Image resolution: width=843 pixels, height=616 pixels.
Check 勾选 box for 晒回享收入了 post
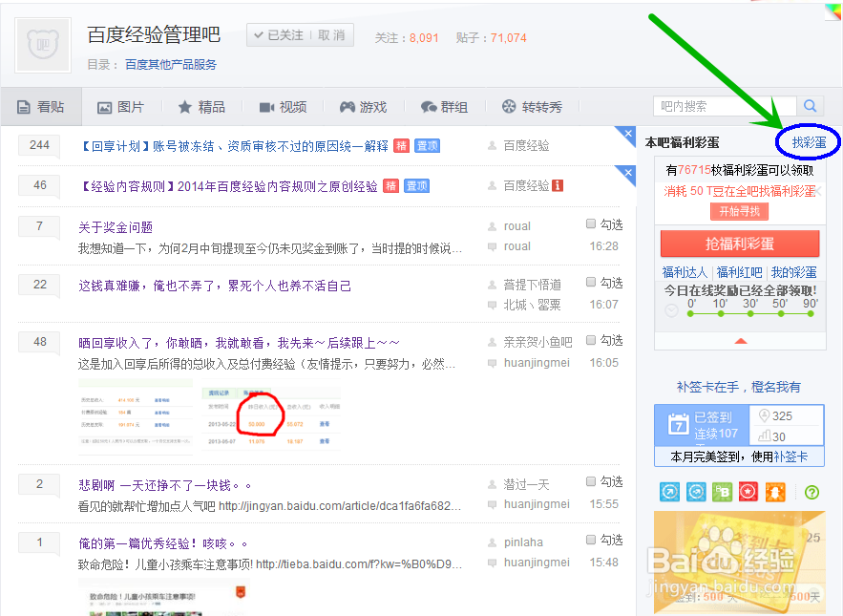click(591, 340)
